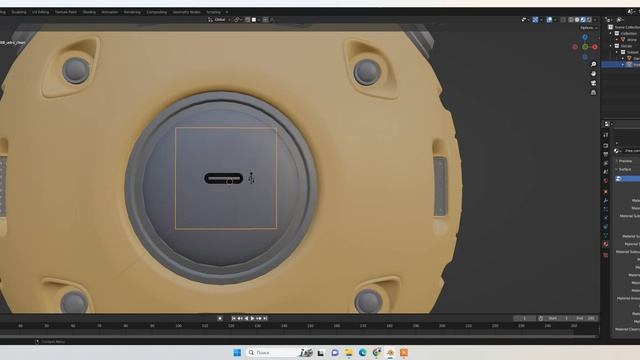Screen dimensions: 640x360
Task: Open the outliner display mode dropdown
Action: pyautogui.click(x=620, y=19)
